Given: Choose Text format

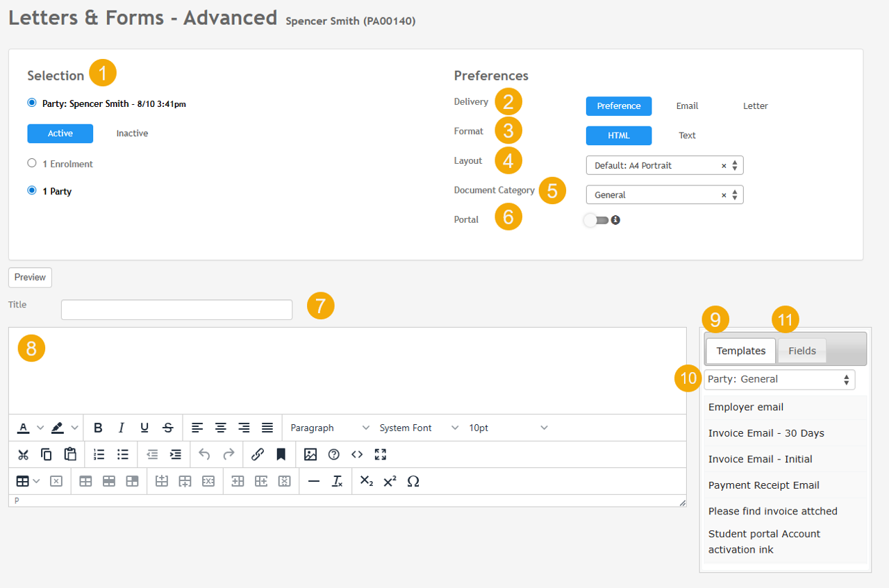Looking at the screenshot, I should pyautogui.click(x=687, y=135).
